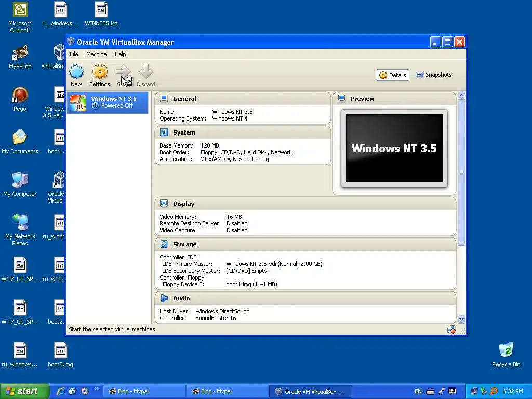Image resolution: width=532 pixels, height=399 pixels.
Task: Click 'Floppy, CD/DVD, Hard Disk, Network' boot order
Action: click(x=246, y=152)
